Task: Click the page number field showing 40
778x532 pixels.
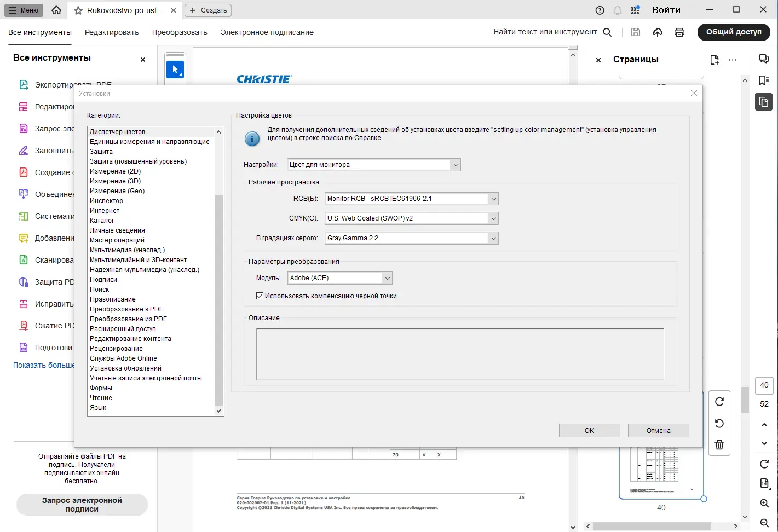Action: point(764,385)
